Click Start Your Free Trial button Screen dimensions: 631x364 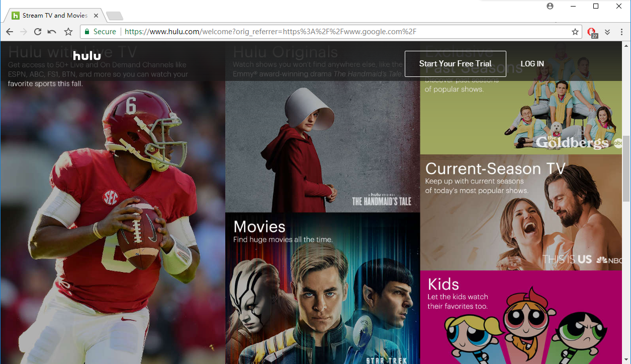click(x=456, y=64)
